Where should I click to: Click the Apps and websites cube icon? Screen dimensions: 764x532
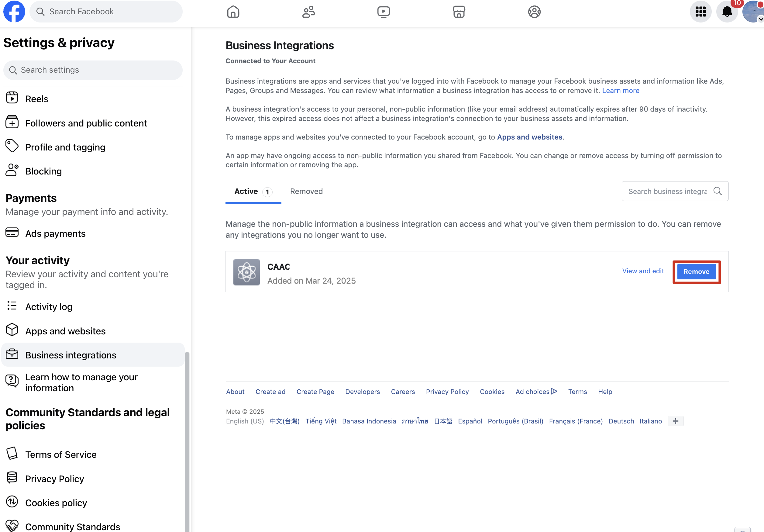(x=12, y=330)
